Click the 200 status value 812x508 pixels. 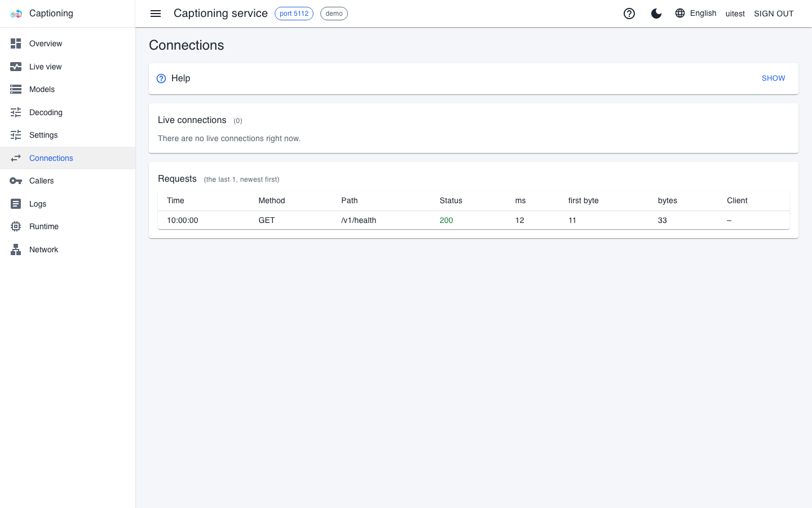[x=446, y=220]
